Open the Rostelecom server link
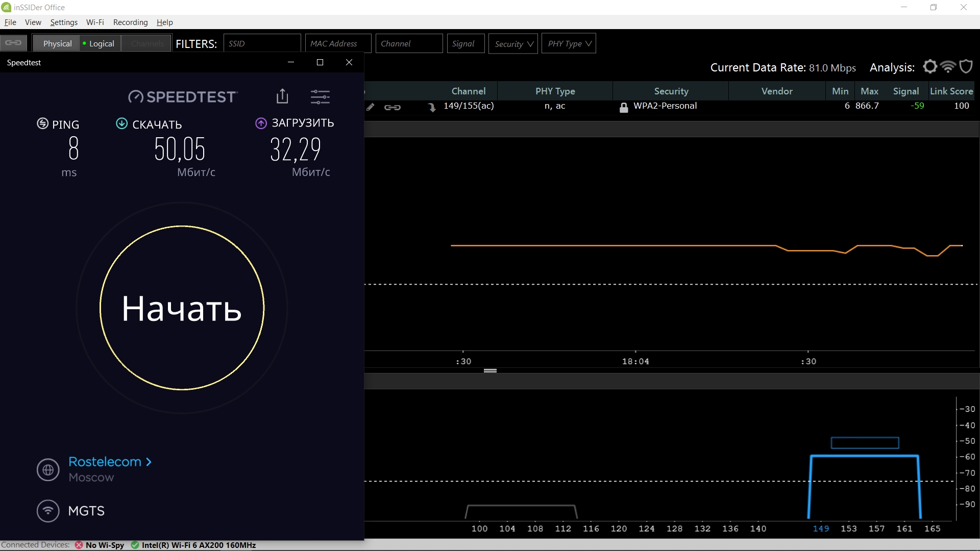Image resolution: width=980 pixels, height=551 pixels. (x=110, y=462)
